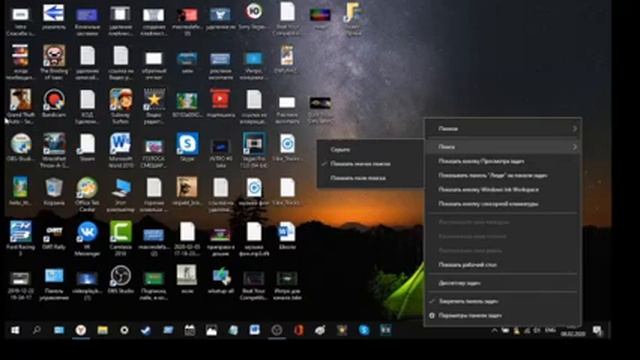Click the ENG language indicator

550,330
